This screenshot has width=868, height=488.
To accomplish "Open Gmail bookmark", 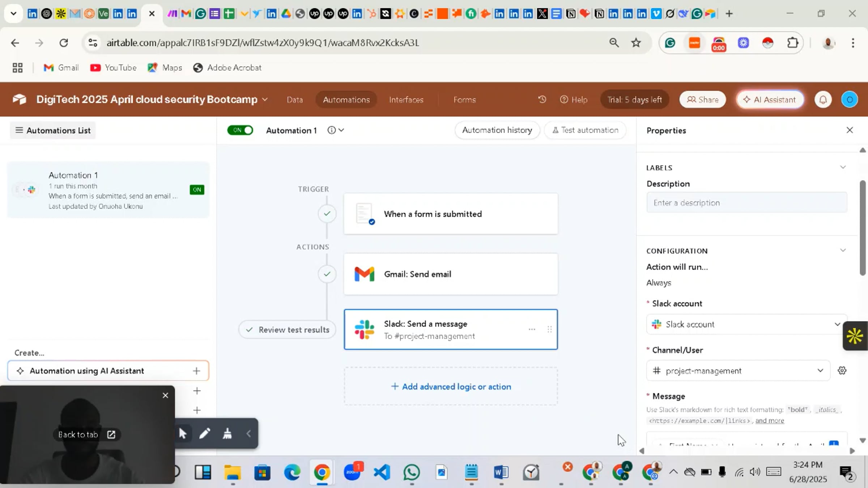I will tap(61, 68).
